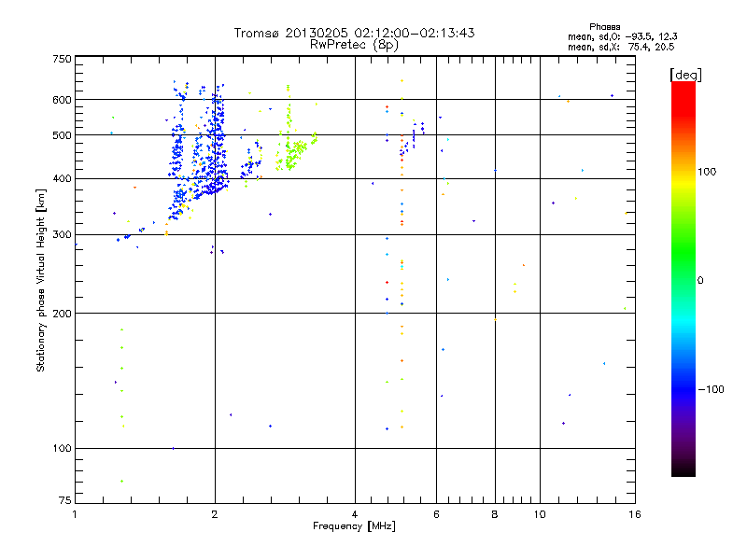The height and width of the screenshot is (560, 747).
Task: Click the y-axis tick label "200"
Action: point(62,314)
